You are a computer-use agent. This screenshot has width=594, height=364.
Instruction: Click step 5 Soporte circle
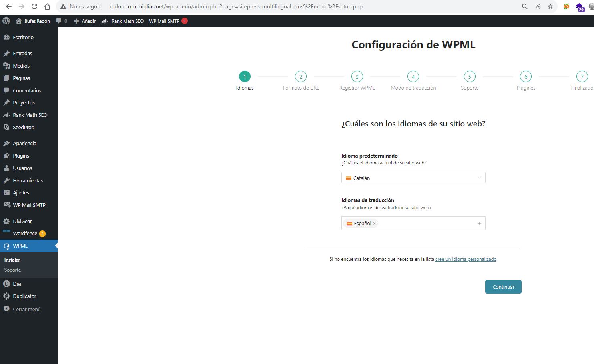coord(470,76)
